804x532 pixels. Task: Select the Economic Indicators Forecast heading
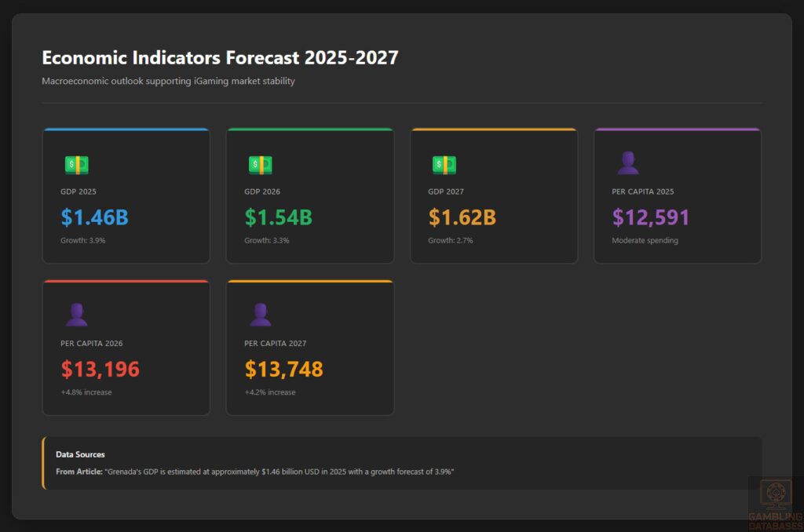click(220, 57)
